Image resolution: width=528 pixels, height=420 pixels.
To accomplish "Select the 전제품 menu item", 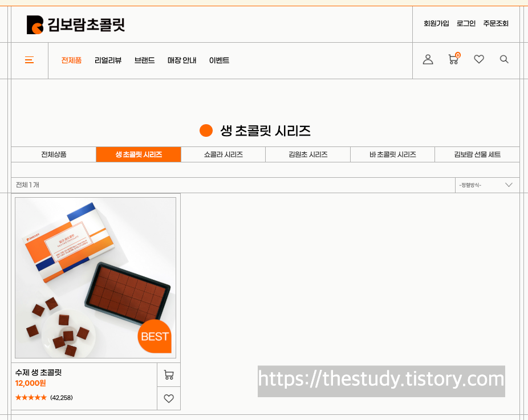I will 71,60.
